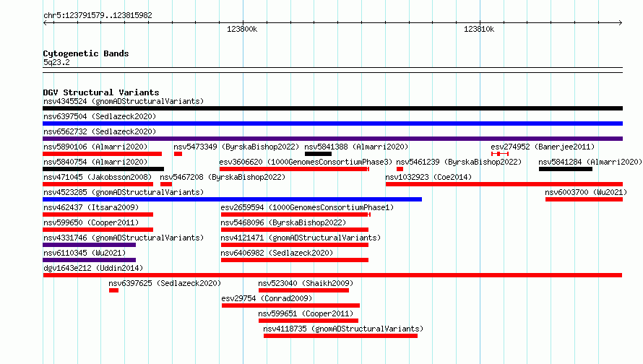This screenshot has width=643, height=364.
Task: Click the esv274952 (Banerjee2011) glyph
Action: pos(500,154)
